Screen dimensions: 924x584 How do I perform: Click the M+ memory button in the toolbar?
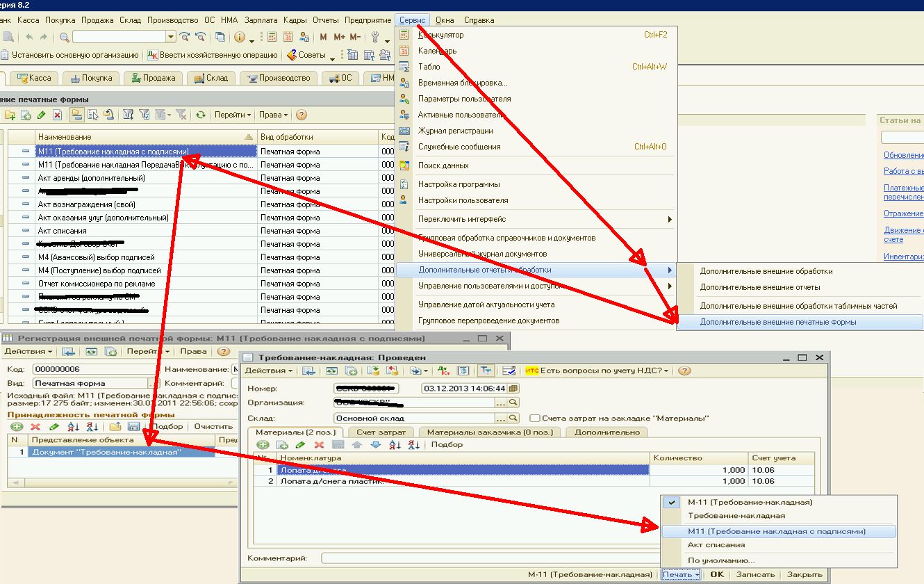tap(340, 37)
